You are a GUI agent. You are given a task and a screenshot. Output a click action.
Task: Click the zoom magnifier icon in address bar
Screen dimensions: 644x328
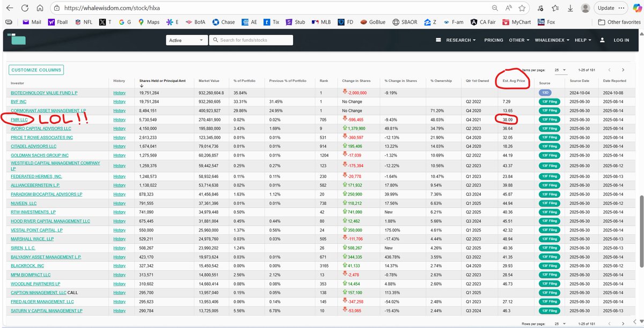pyautogui.click(x=495, y=8)
